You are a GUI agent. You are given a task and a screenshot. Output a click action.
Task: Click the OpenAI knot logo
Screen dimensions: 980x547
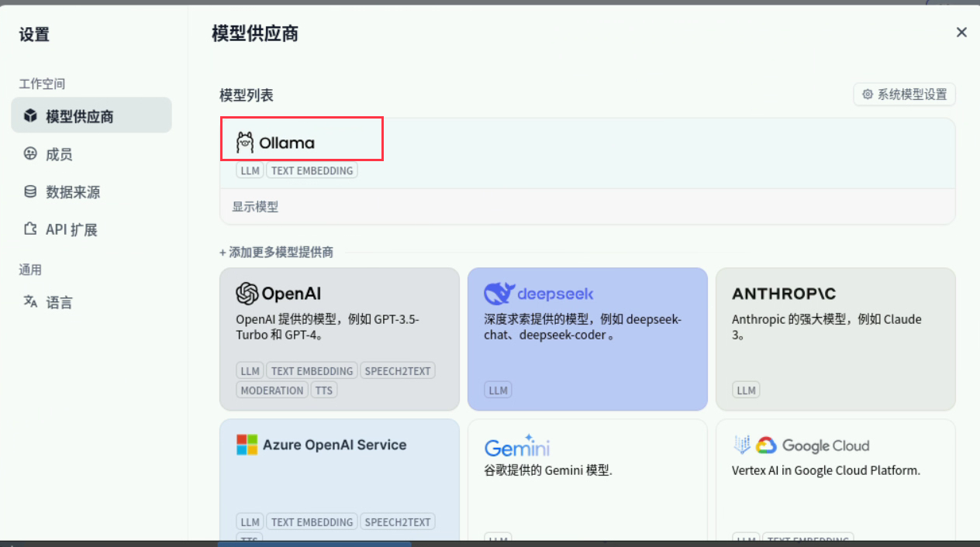(247, 294)
